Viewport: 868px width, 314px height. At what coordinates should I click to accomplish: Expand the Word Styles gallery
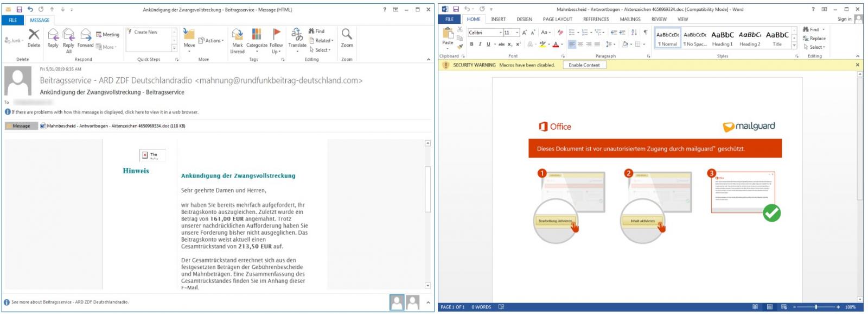coord(794,46)
